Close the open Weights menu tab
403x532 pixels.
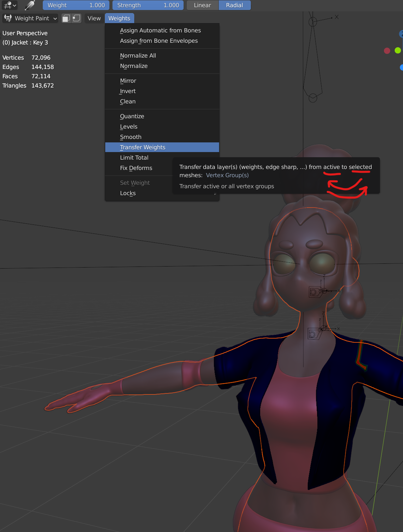[x=119, y=18]
